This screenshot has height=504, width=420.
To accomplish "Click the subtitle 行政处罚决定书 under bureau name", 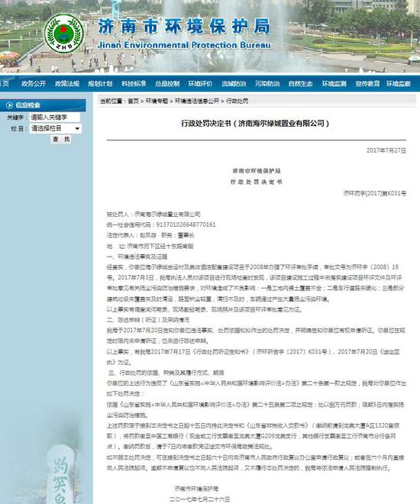I will point(256,182).
